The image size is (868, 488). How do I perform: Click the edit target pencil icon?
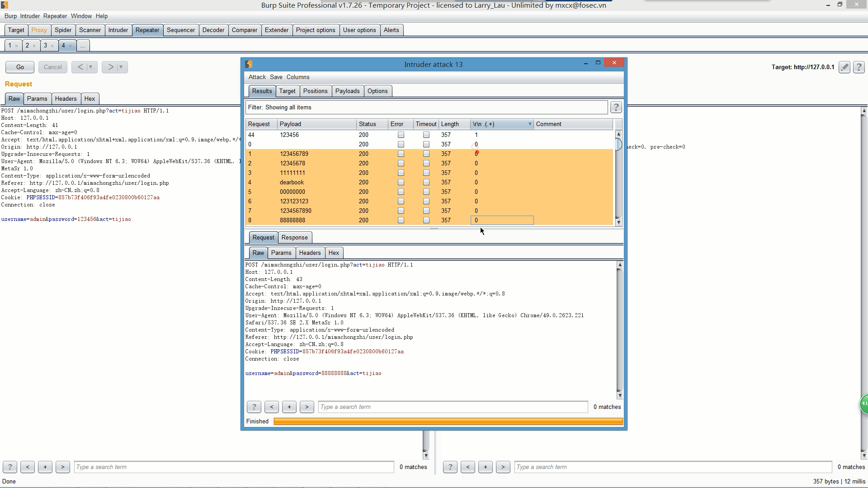(x=844, y=67)
